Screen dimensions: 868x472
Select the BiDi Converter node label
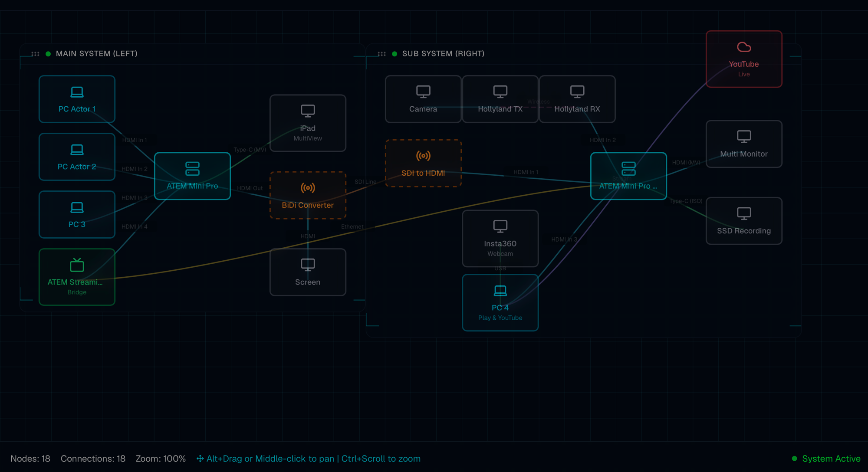[x=308, y=205]
